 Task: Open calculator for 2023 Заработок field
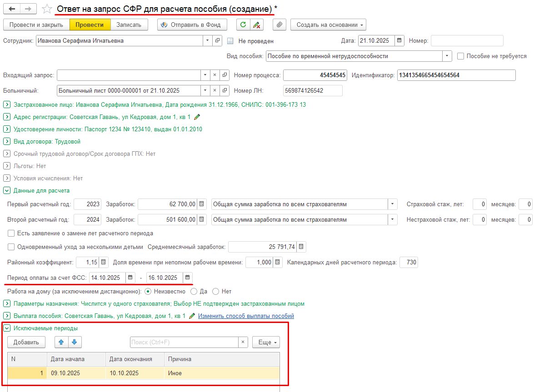pos(202,204)
